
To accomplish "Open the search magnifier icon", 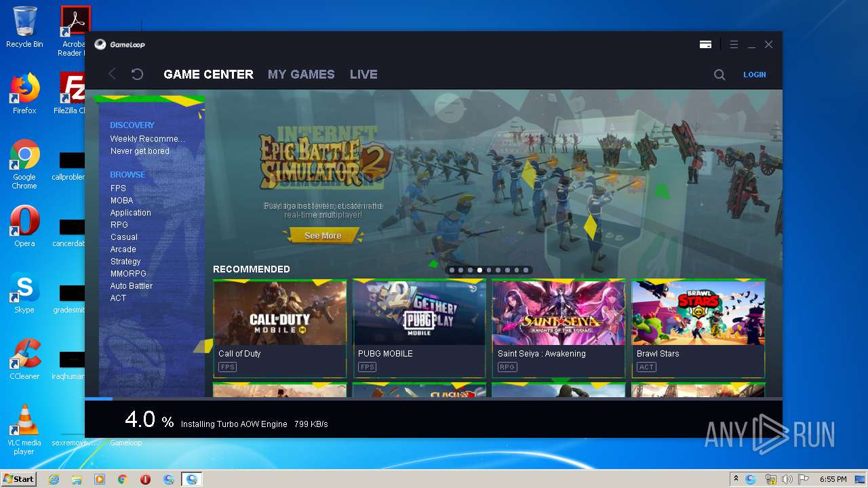I will pos(719,75).
